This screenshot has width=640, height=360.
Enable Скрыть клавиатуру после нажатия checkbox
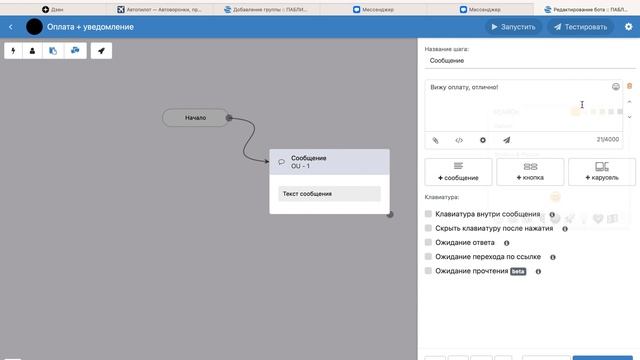point(428,228)
